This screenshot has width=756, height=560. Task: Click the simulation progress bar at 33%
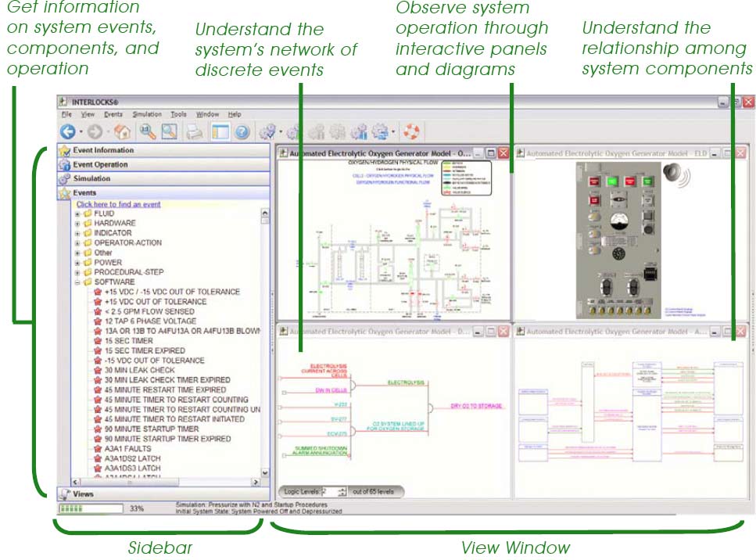[91, 508]
